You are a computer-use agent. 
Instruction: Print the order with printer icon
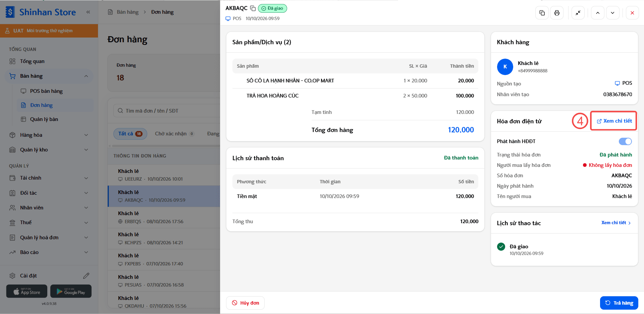557,13
